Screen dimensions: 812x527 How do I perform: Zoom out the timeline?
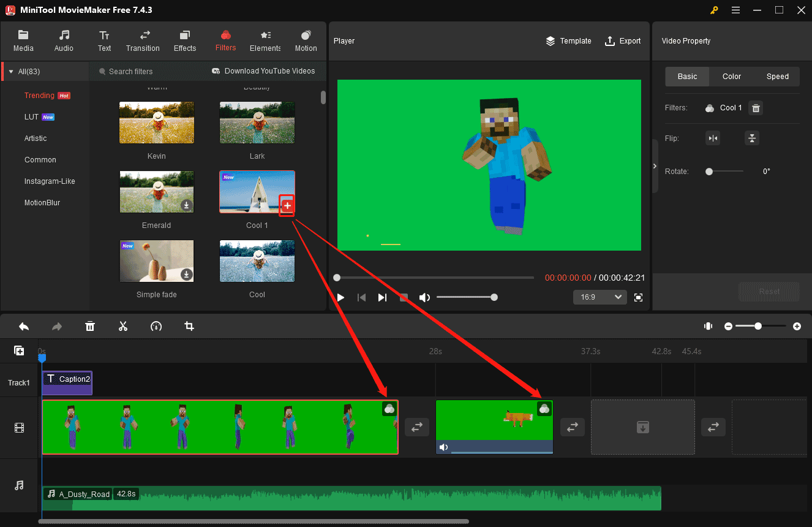pyautogui.click(x=728, y=327)
